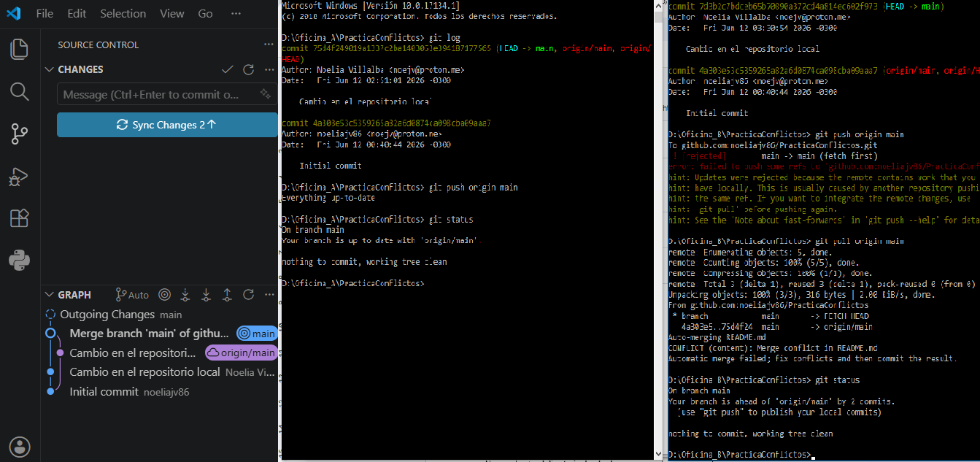The height and width of the screenshot is (462, 980).
Task: Open the Source Control view icon
Action: click(20, 134)
